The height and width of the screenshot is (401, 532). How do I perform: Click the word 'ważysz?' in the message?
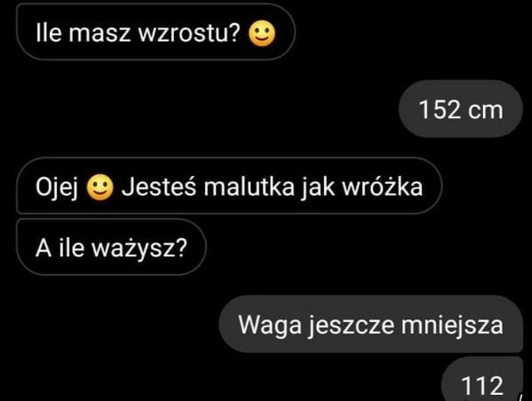click(x=139, y=248)
